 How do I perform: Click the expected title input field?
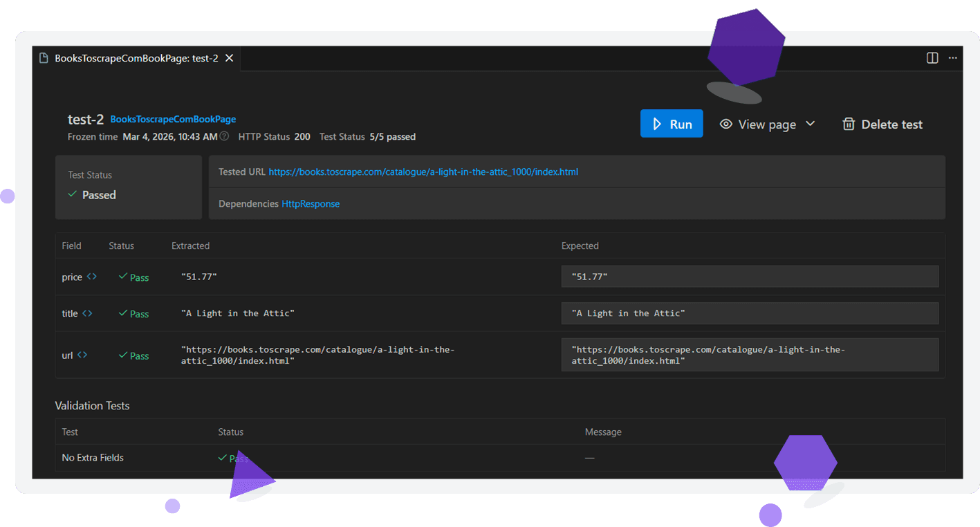749,313
